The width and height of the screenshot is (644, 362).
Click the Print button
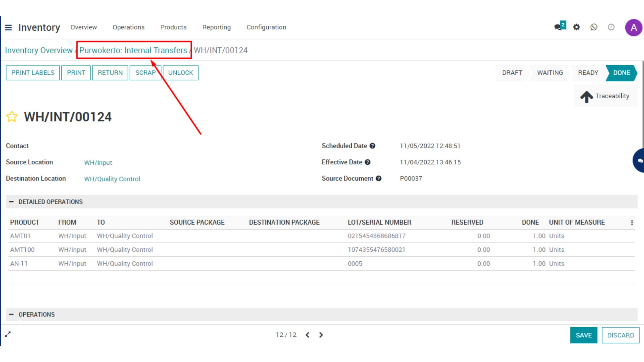(76, 73)
